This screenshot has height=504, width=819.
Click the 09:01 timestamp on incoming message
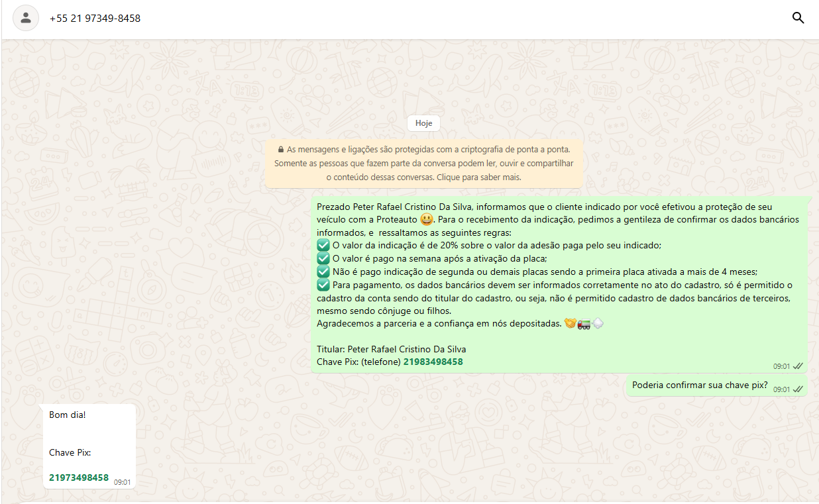(122, 482)
